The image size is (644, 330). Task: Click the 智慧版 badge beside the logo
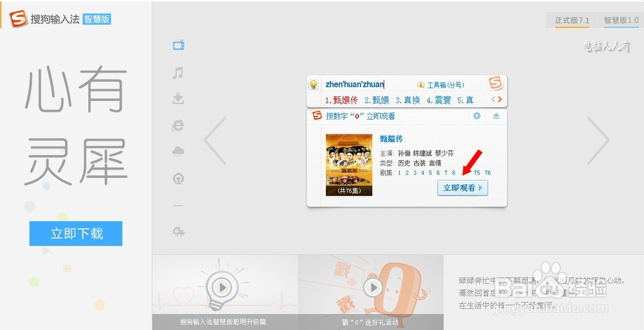click(97, 19)
